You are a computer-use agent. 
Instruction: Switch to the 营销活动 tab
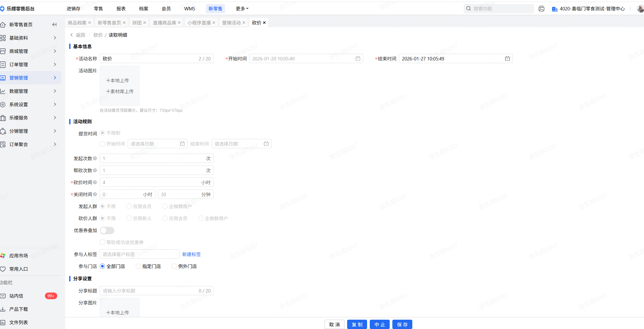[231, 23]
